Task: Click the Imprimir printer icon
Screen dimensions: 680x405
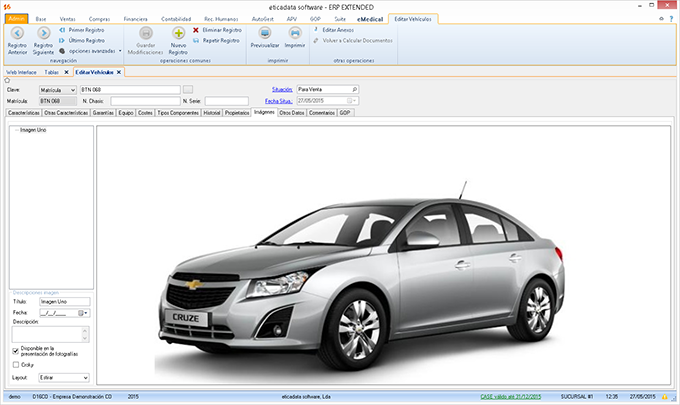Action: click(294, 35)
